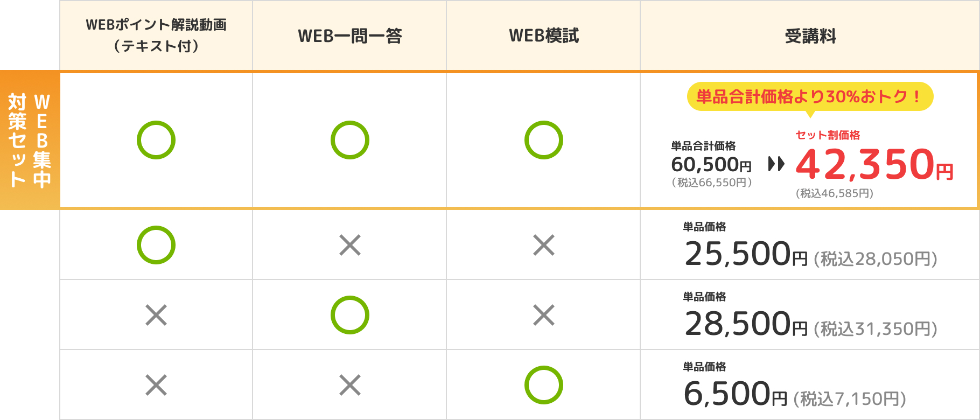Select the WEBポイント解説動画 column header
This screenshot has height=420, width=980.
pos(156,36)
